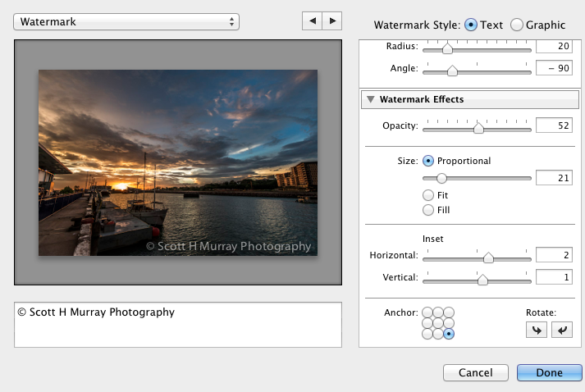This screenshot has width=585, height=392.
Task: Choose the Fill size option
Action: tap(427, 210)
